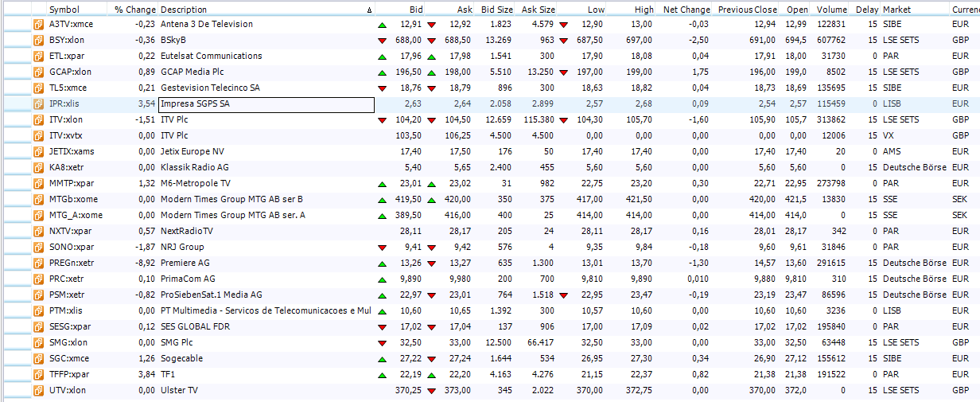Click the Impresa SGPS SA description field
980x402 pixels.
tap(266, 104)
